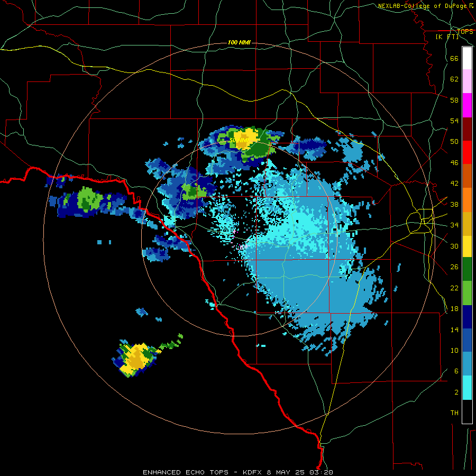Viewport: 476px width, 476px height.
Task: Select the 22 value on legend scale
Action: [x=454, y=288]
